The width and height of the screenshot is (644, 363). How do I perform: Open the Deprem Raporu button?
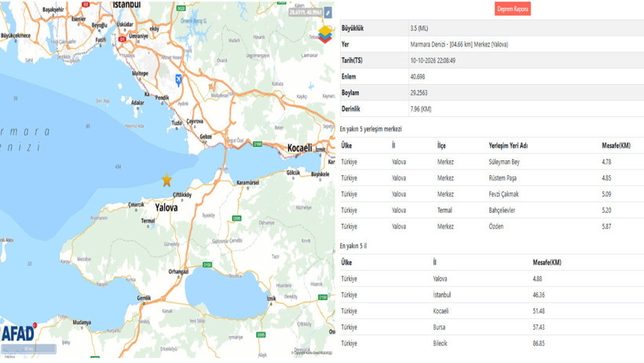[x=513, y=9]
